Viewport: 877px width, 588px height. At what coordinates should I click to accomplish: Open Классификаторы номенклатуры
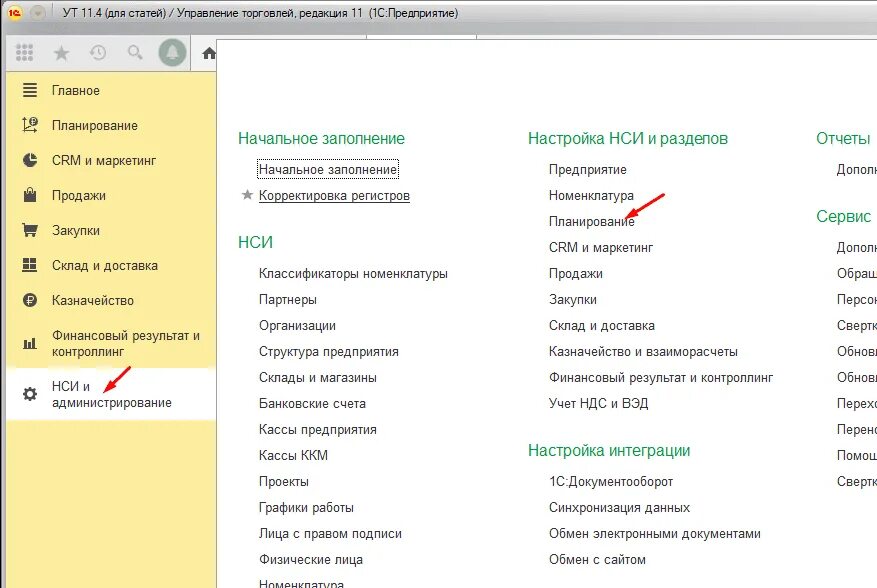(x=353, y=274)
